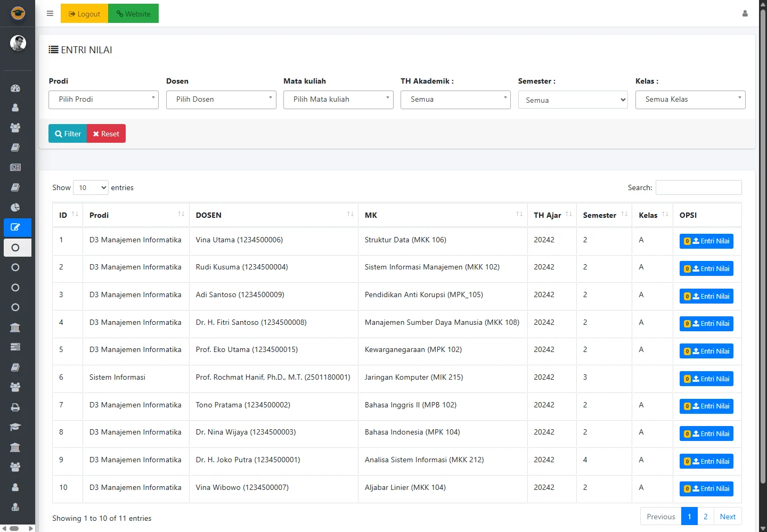Sort table by ID column
This screenshot has width=767, height=532.
click(68, 215)
